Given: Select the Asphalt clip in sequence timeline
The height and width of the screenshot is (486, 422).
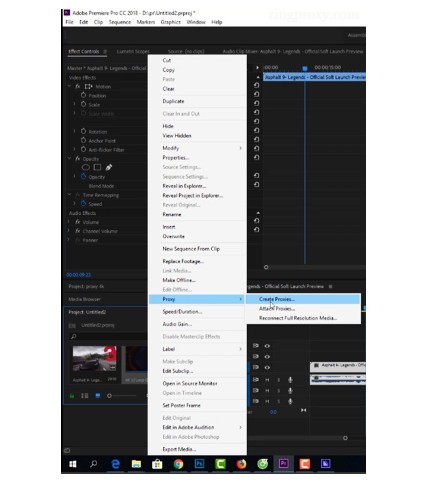Looking at the screenshot, I should click(x=338, y=366).
